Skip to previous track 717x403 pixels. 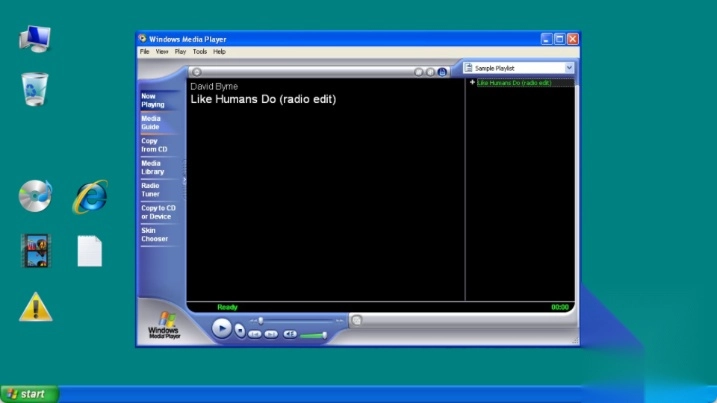255,333
